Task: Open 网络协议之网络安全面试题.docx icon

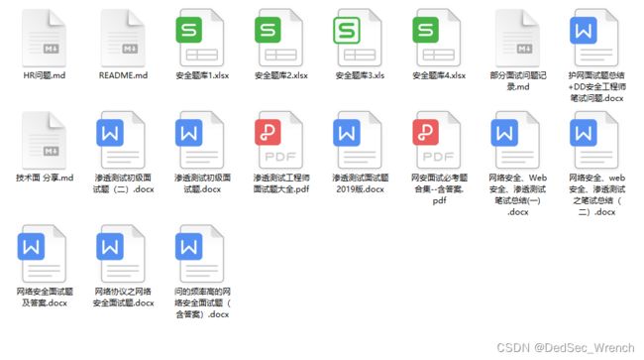Action: [121, 254]
